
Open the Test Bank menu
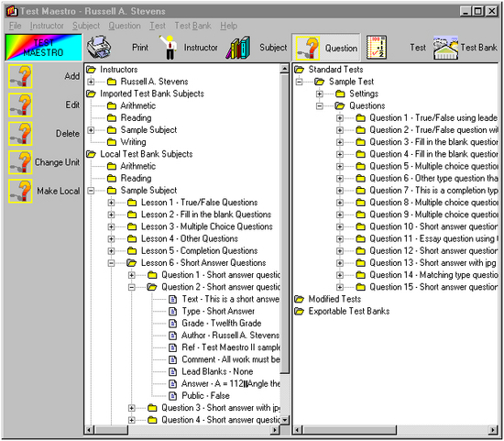tap(192, 26)
